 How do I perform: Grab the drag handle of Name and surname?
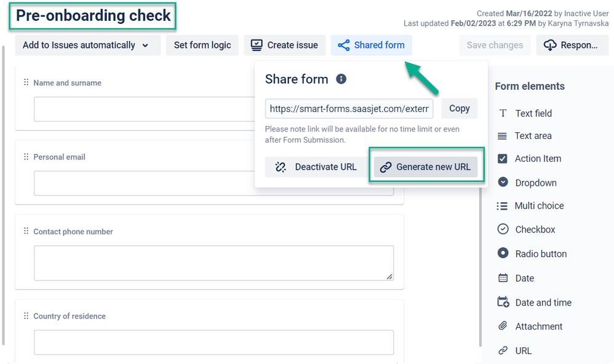pyautogui.click(x=26, y=82)
